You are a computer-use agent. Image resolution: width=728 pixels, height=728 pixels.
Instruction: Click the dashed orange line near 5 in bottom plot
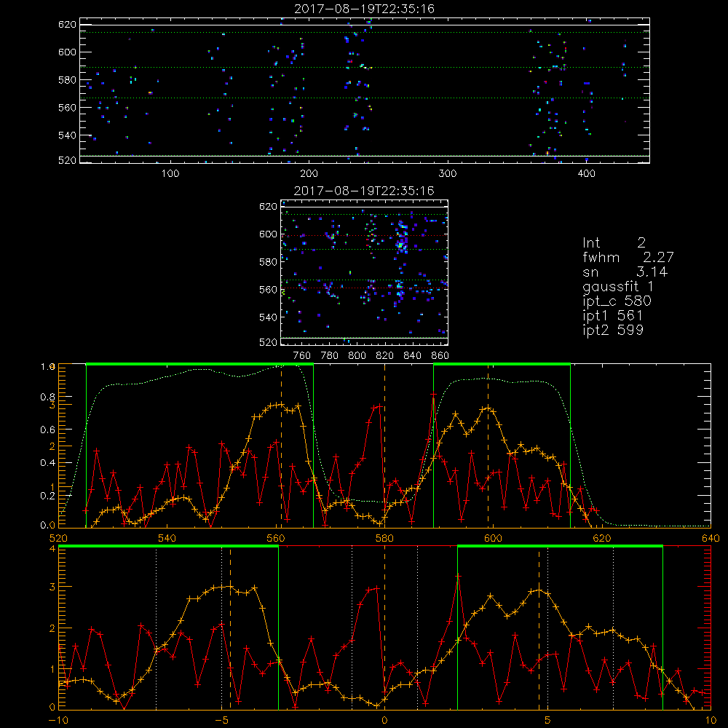[539, 628]
